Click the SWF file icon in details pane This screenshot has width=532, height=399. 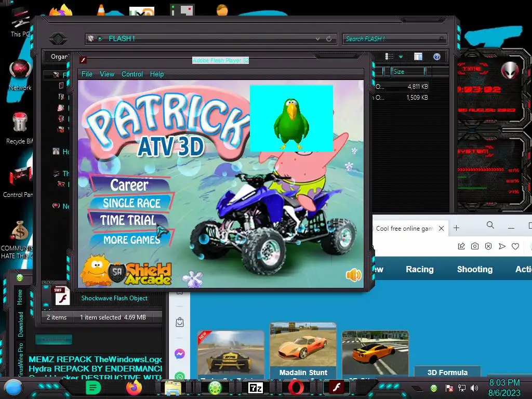[x=61, y=296]
